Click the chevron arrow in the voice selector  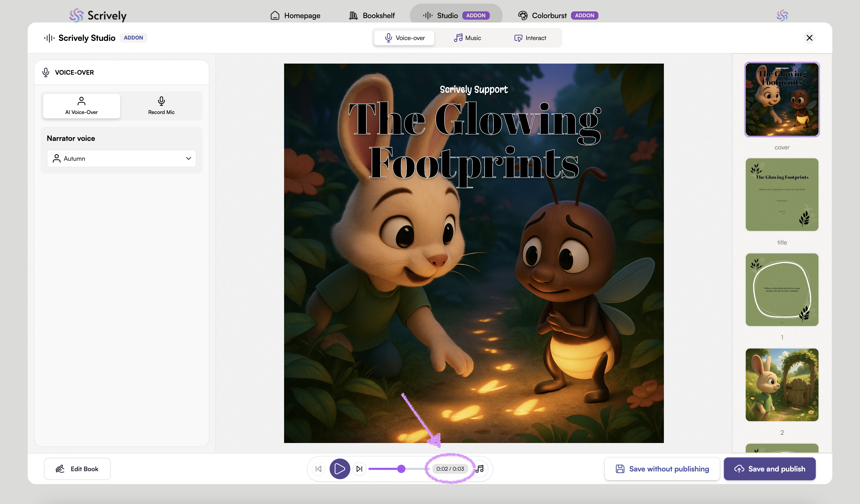[x=188, y=158]
